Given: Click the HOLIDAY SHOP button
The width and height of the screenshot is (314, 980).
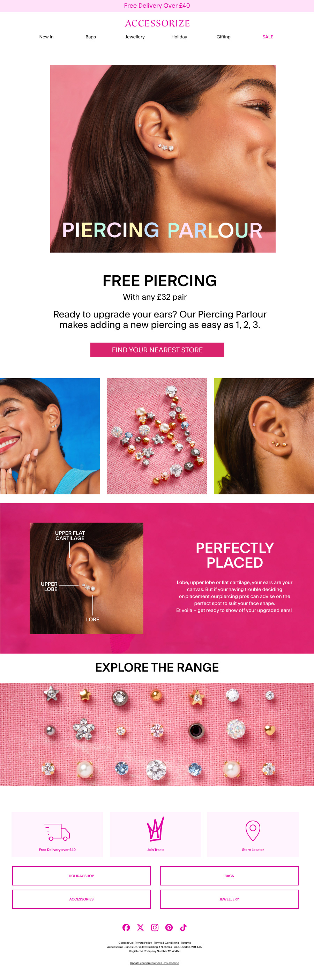Looking at the screenshot, I should pos(81,875).
